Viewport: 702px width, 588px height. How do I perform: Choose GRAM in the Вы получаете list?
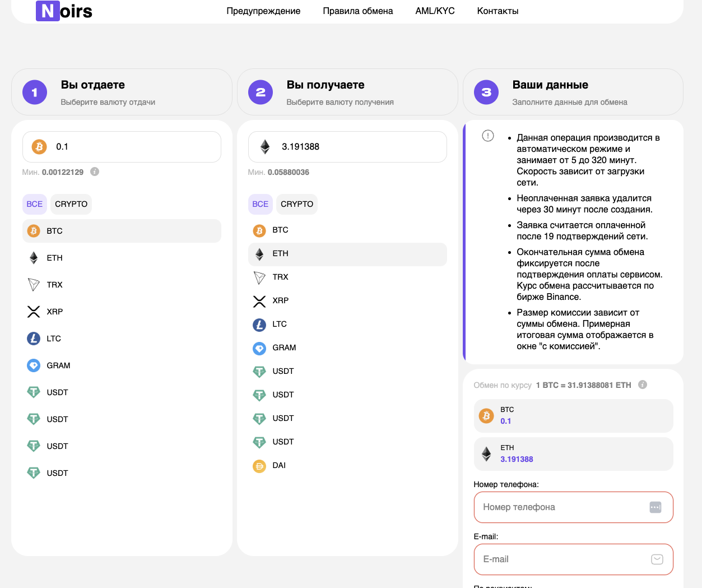[347, 348]
